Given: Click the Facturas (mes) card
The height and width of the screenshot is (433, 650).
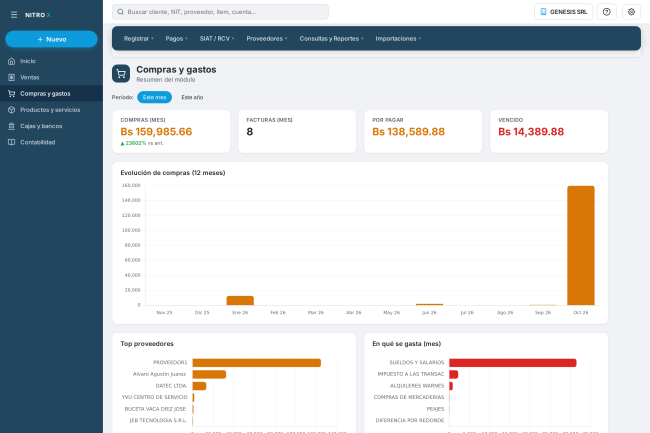Looking at the screenshot, I should [x=297, y=131].
